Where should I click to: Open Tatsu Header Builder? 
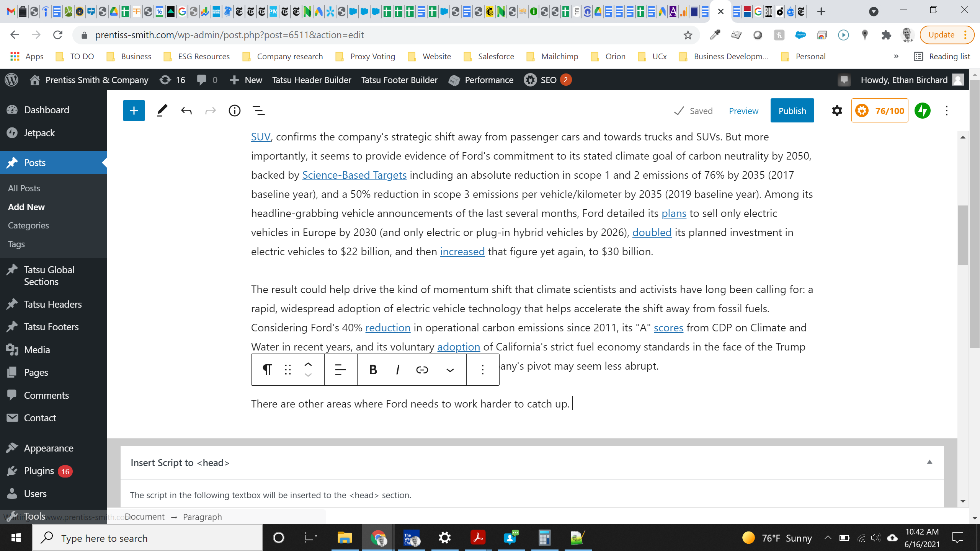[312, 80]
